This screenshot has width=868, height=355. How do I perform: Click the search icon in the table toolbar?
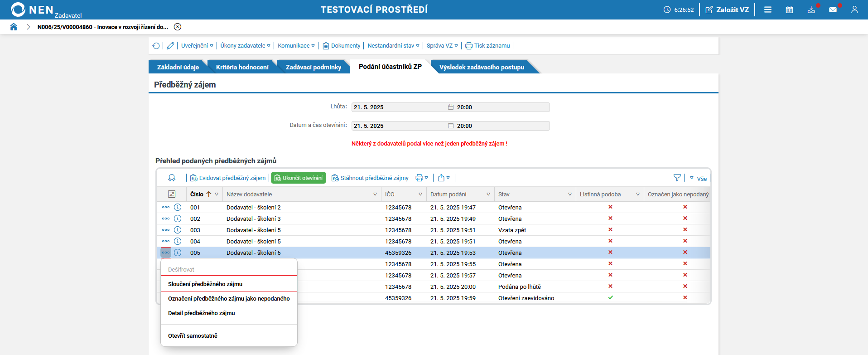[172, 178]
